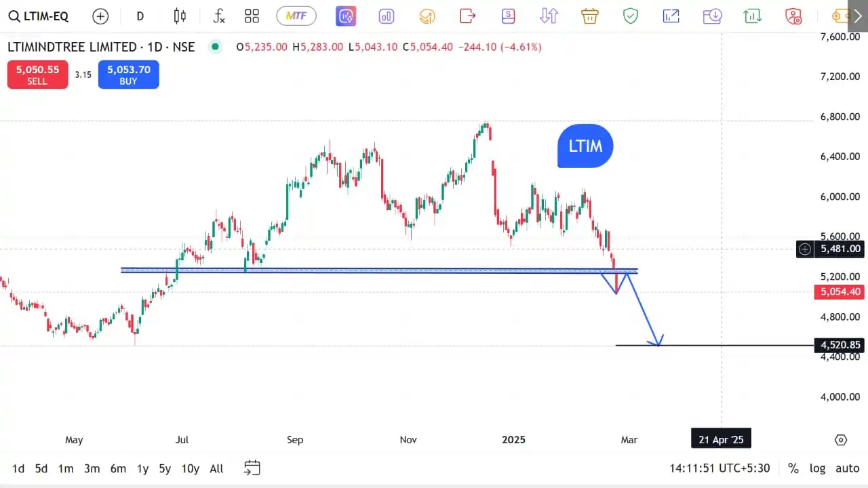This screenshot has width=868, height=488.
Task: Open the basket order icon
Action: [x=589, y=16]
